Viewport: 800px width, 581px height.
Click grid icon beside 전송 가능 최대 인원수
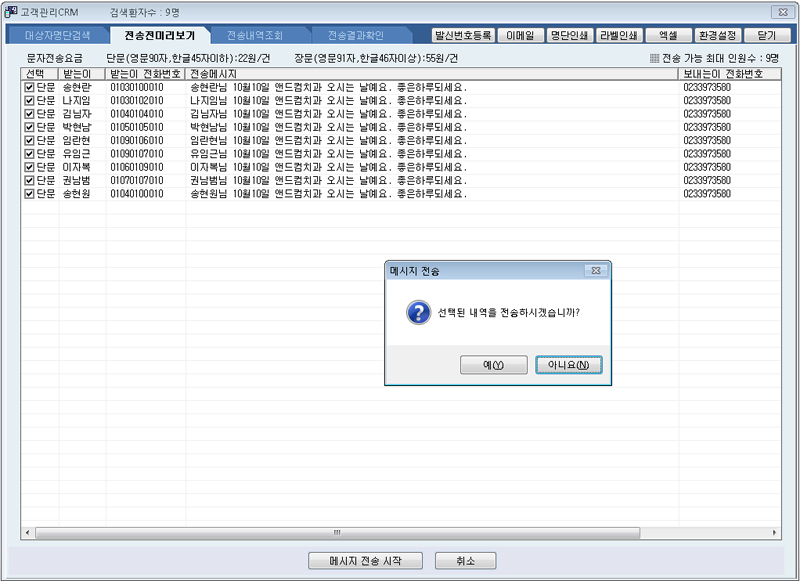click(655, 59)
